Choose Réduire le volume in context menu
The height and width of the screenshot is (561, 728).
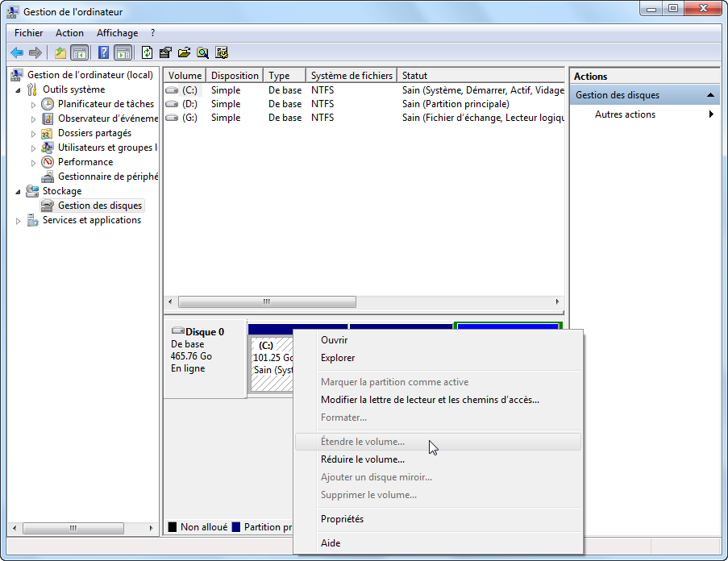[438, 459]
